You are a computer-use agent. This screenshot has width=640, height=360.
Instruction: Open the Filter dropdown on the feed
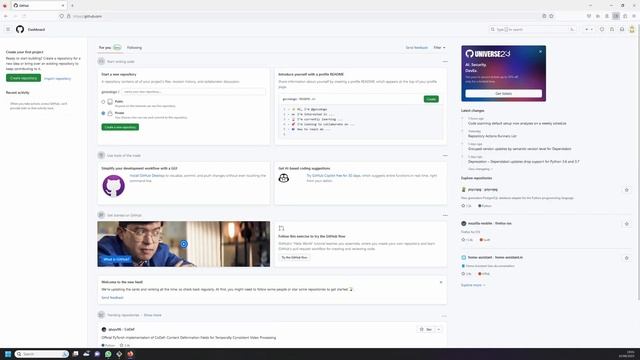(x=439, y=48)
